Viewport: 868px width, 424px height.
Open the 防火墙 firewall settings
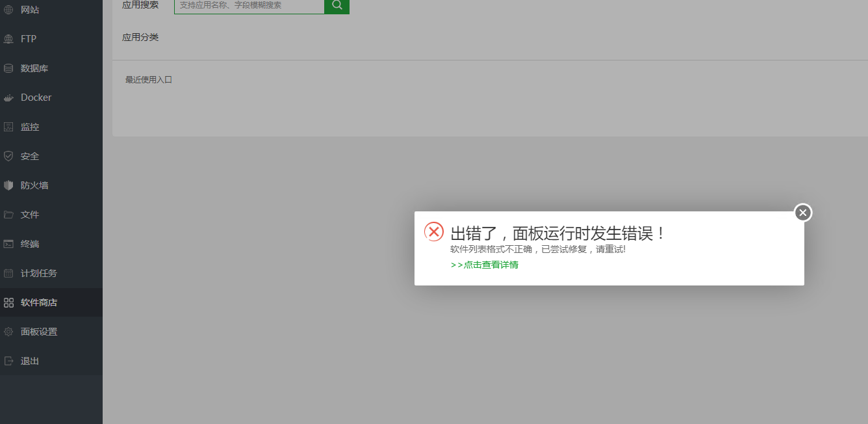34,185
